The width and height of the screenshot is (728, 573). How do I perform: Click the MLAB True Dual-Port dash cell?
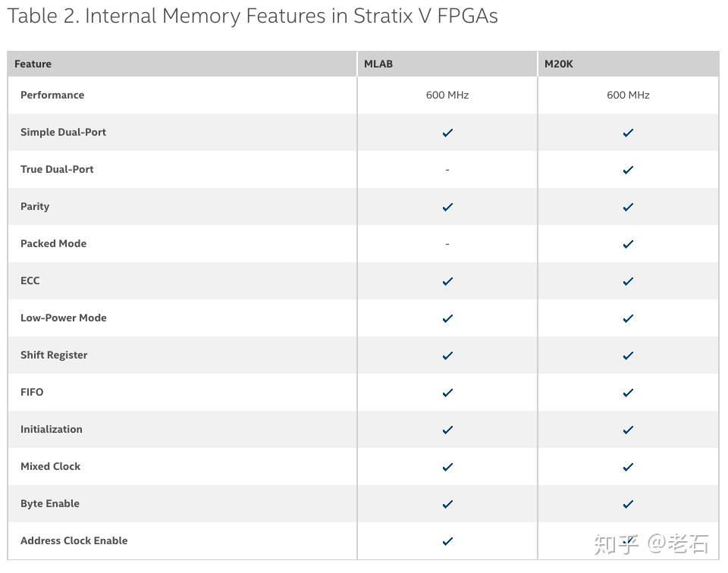tap(447, 170)
